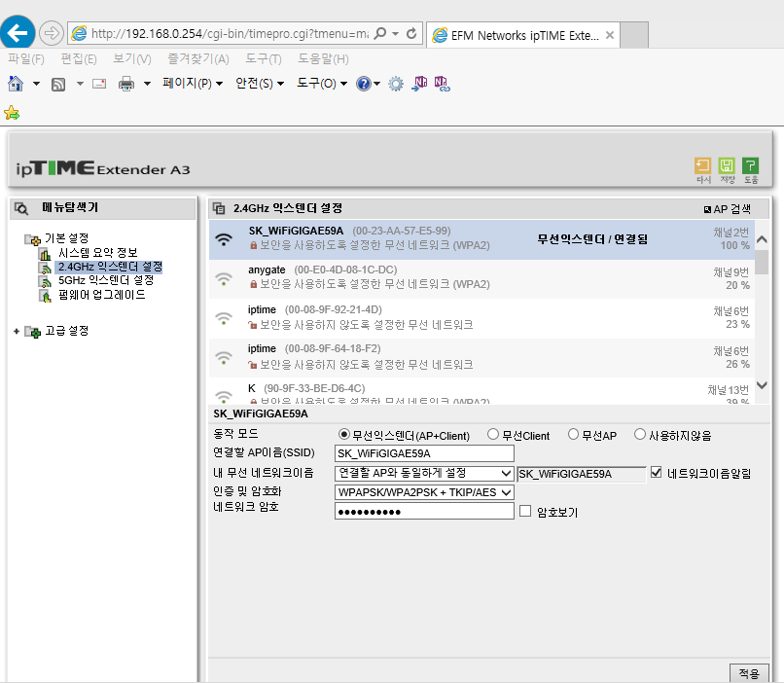Image resolution: width=784 pixels, height=683 pixels.
Task: Open the 안전(S) toolbar dropdown
Action: click(x=260, y=84)
